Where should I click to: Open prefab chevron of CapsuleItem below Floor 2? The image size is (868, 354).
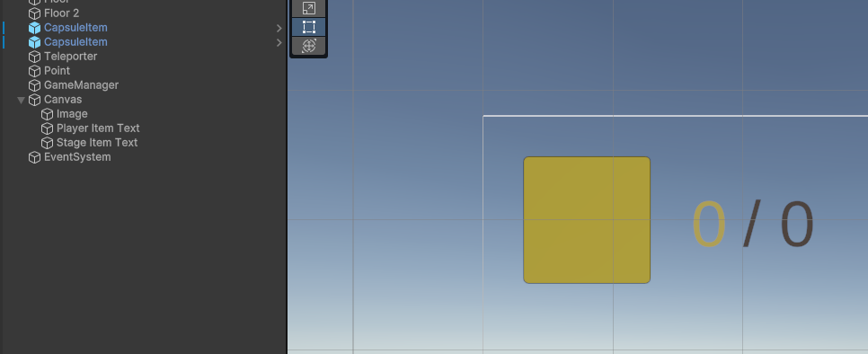pos(279,28)
